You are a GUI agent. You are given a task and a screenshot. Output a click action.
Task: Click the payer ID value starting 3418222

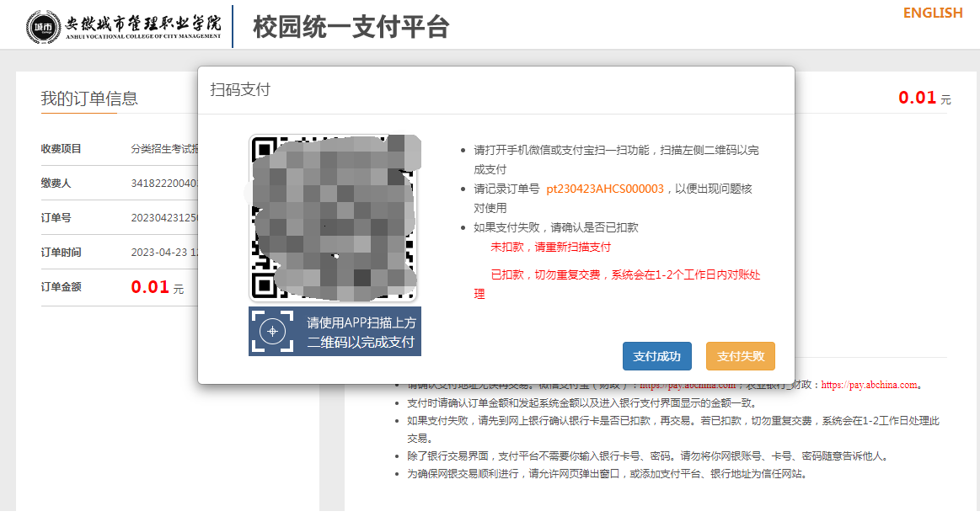(x=164, y=183)
